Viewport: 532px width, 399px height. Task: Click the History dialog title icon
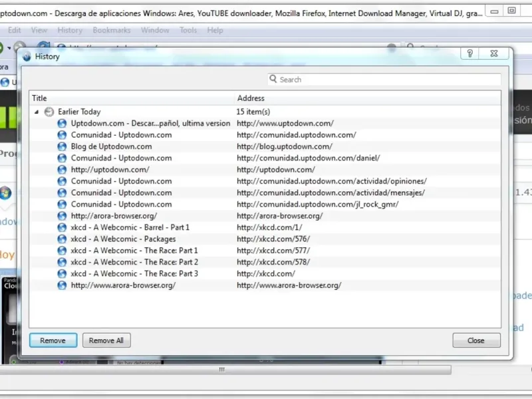(27, 57)
